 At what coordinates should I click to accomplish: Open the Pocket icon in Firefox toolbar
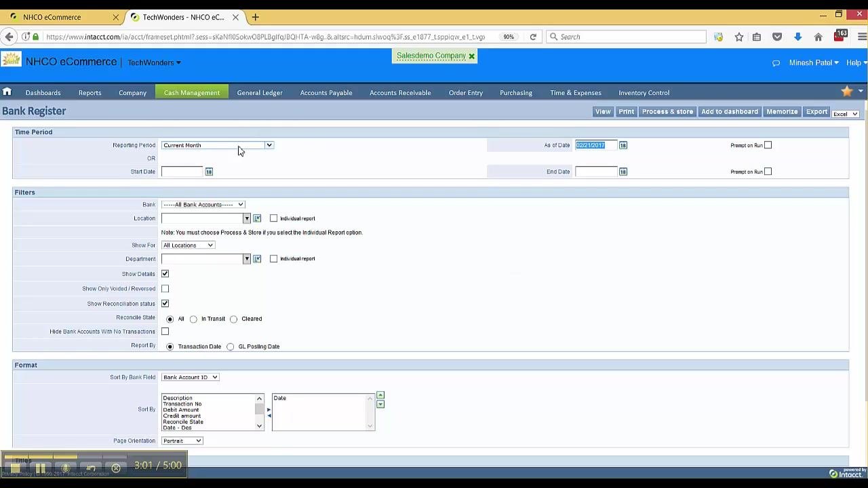pyautogui.click(x=778, y=37)
